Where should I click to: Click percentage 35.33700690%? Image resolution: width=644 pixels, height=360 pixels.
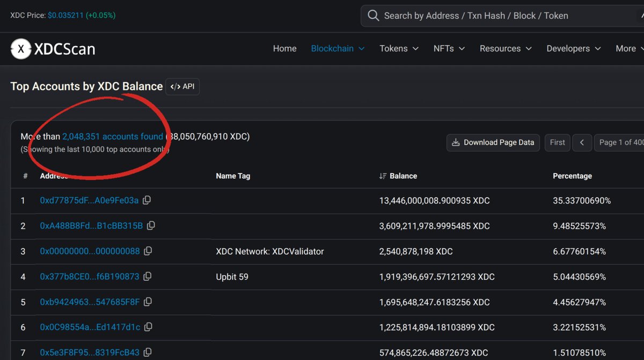[582, 200]
